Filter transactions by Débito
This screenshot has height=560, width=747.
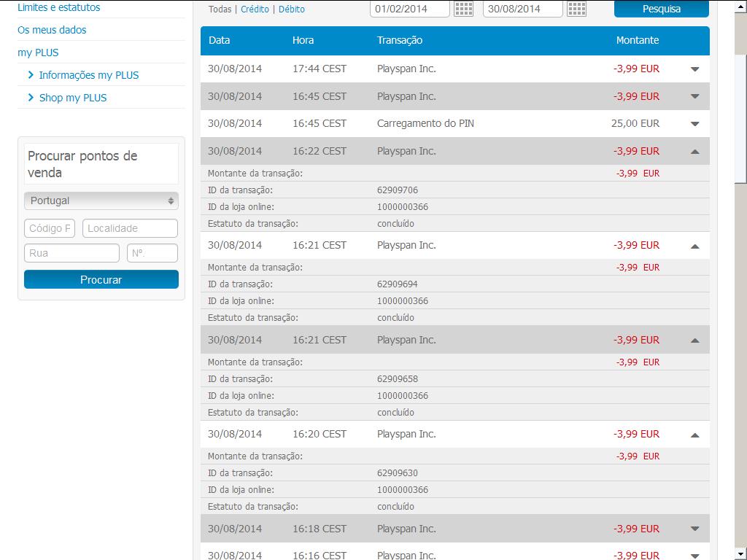coord(292,9)
